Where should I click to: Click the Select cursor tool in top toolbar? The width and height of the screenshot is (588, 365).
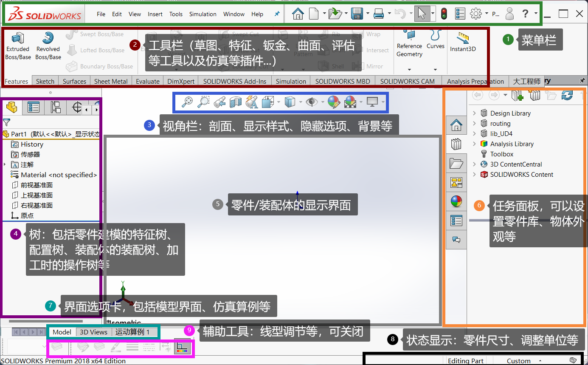tap(422, 14)
